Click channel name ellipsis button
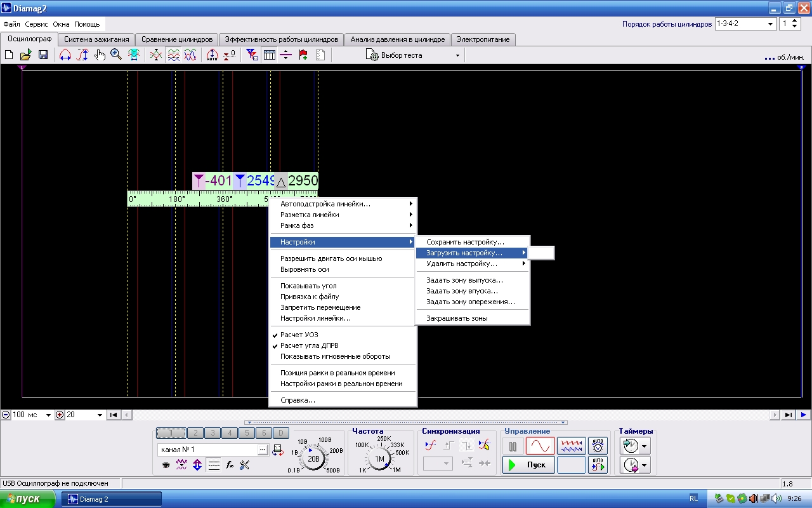812x508 pixels. pos(263,450)
